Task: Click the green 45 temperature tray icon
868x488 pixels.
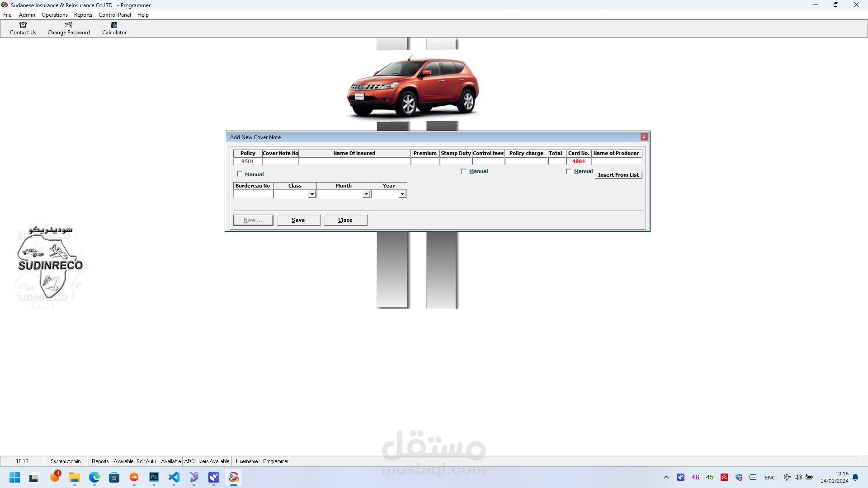Action: (x=710, y=477)
